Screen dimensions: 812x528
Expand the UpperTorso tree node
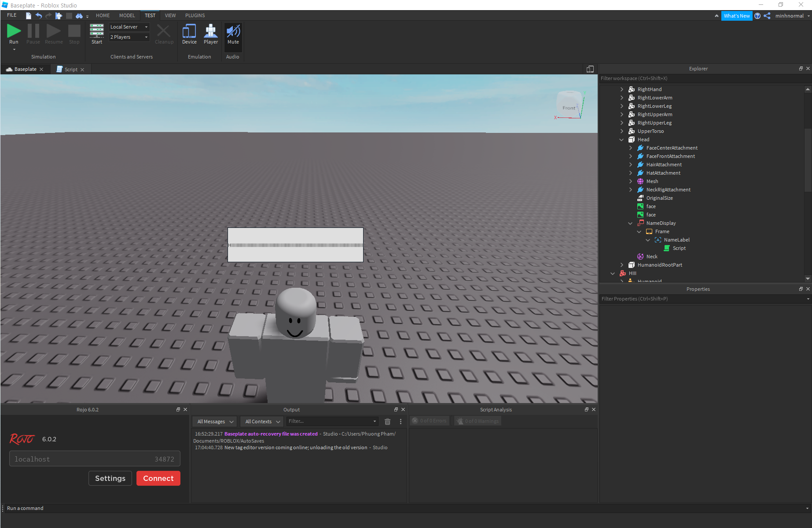(622, 131)
